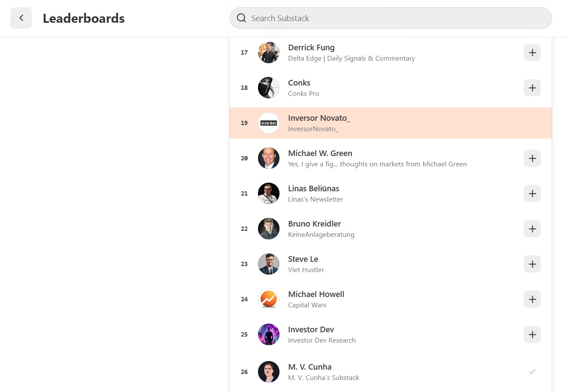Click the Leaderboards page heading
Image resolution: width=568 pixels, height=392 pixels.
point(84,18)
